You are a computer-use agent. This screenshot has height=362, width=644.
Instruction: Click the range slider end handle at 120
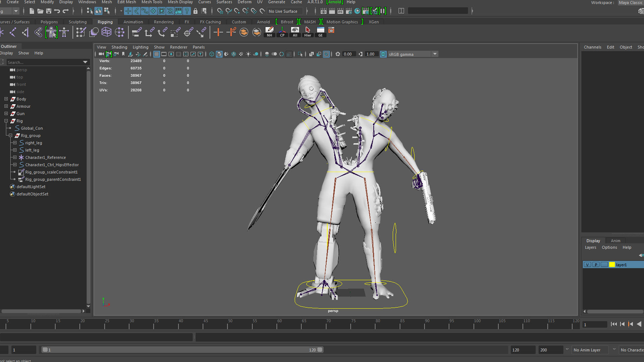click(320, 350)
